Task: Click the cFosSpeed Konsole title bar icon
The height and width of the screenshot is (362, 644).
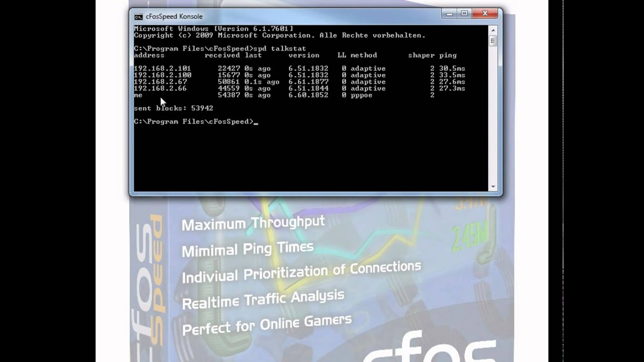Action: [x=138, y=17]
